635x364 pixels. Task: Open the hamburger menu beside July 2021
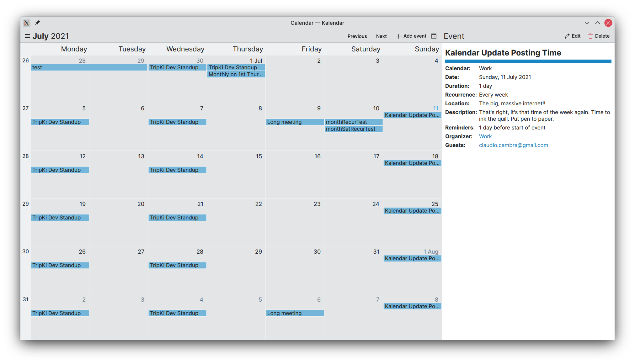pos(27,36)
